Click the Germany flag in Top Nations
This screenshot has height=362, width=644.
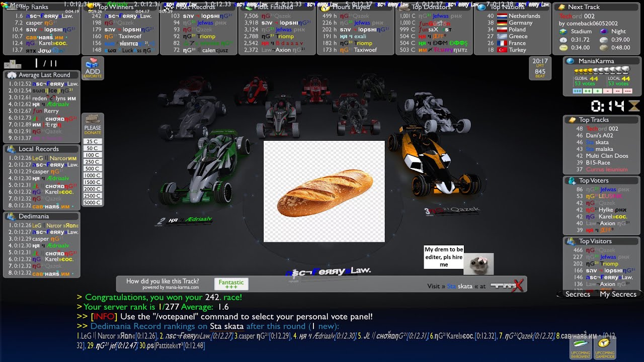pyautogui.click(x=502, y=23)
